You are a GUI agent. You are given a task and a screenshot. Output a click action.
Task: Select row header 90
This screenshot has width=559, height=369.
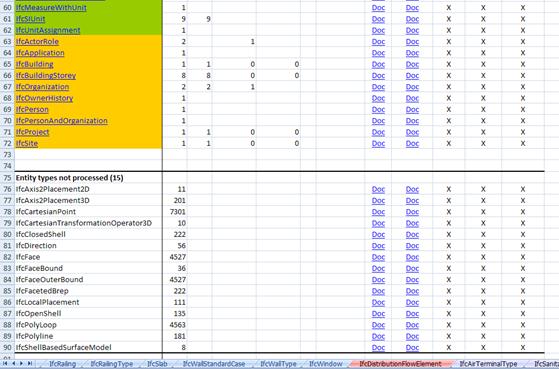[x=7, y=347]
